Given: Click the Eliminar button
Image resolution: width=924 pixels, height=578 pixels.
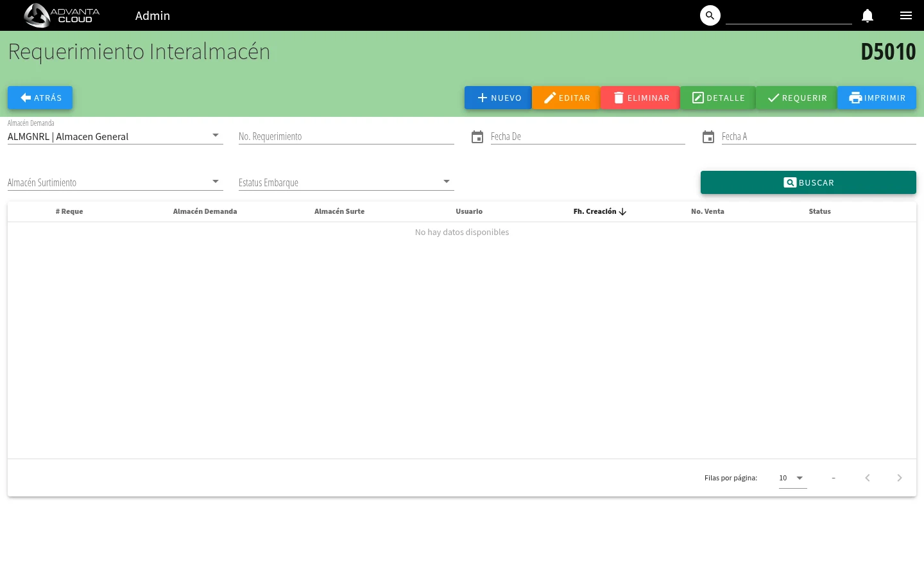Looking at the screenshot, I should (x=640, y=98).
